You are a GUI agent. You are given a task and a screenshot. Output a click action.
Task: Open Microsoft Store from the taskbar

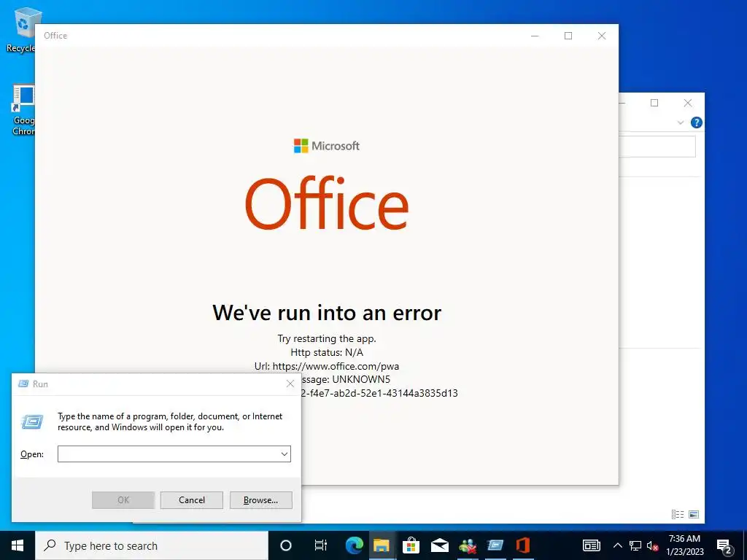click(x=410, y=545)
